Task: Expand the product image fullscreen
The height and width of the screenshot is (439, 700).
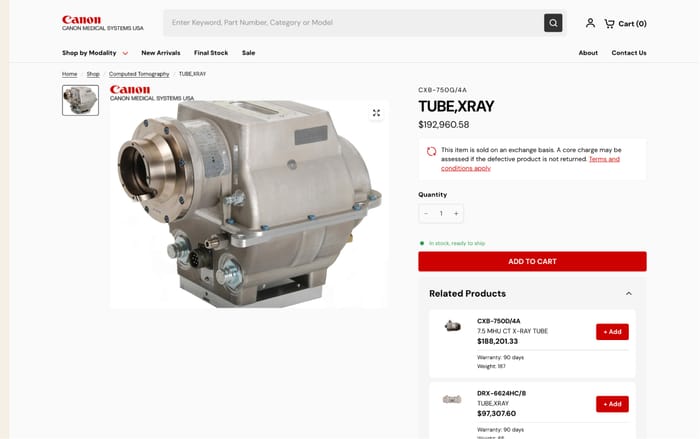Action: pos(376,113)
